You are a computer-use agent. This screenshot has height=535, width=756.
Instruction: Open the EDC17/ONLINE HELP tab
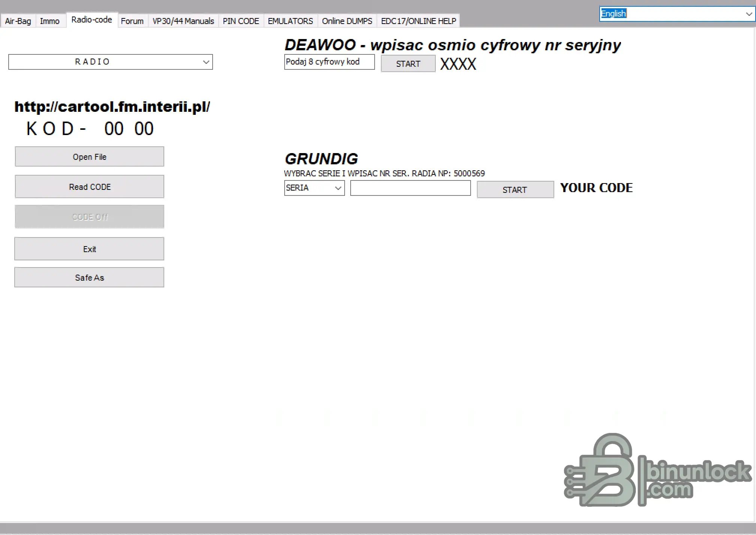tap(418, 21)
